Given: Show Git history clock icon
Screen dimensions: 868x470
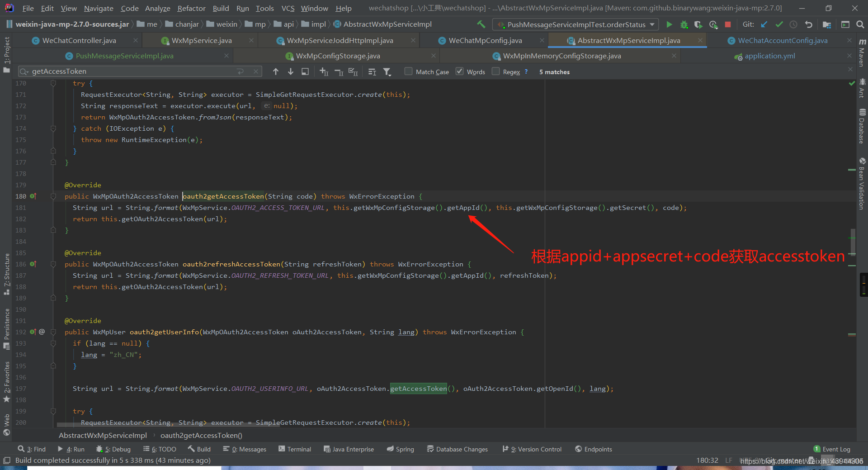Looking at the screenshot, I should tap(793, 24).
